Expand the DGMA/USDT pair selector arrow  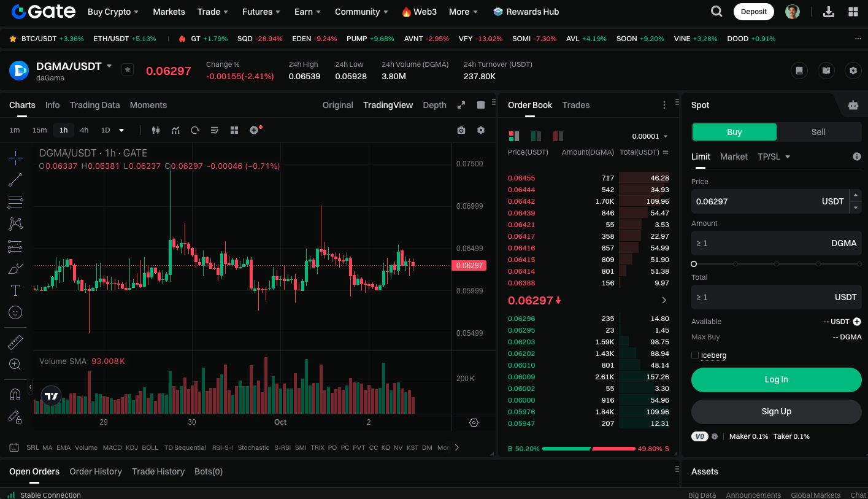(x=109, y=66)
